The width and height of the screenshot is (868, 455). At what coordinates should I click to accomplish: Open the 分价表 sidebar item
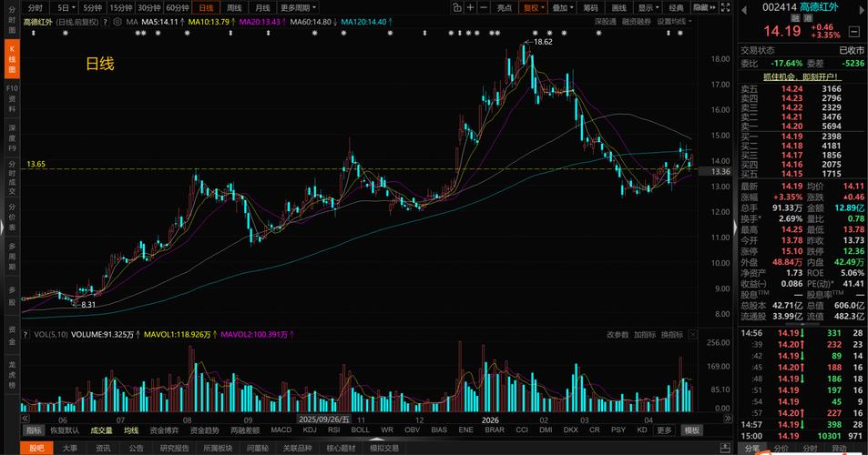[12, 217]
